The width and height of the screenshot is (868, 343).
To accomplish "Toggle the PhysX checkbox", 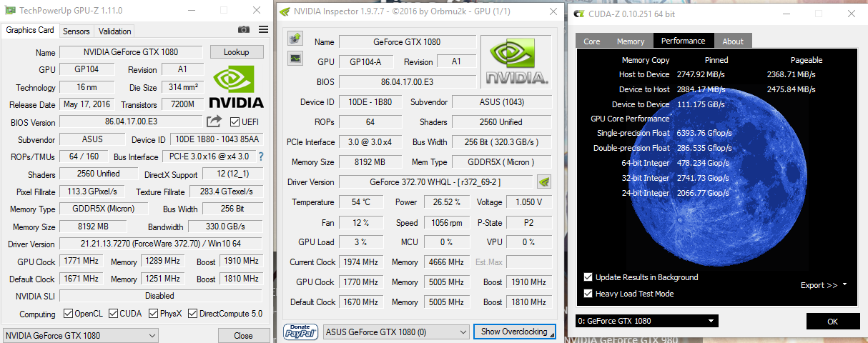I will [153, 314].
